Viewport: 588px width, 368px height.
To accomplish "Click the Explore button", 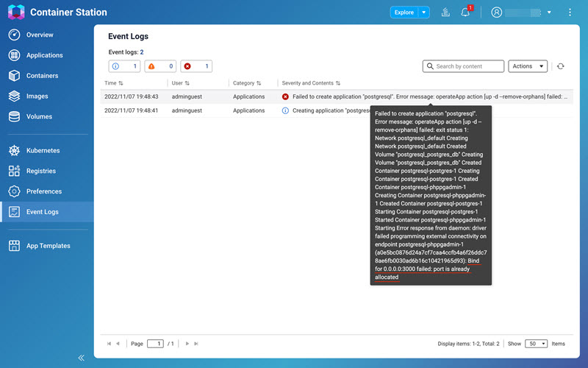I will click(x=404, y=13).
